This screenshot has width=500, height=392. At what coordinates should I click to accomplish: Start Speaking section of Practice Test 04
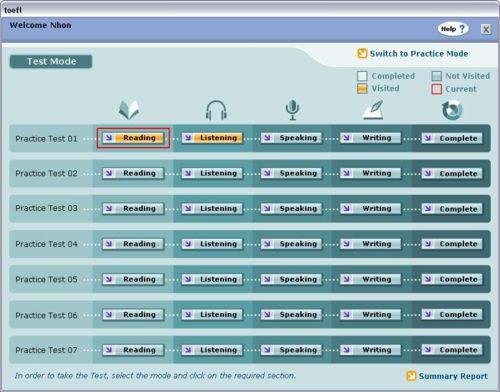(x=291, y=244)
